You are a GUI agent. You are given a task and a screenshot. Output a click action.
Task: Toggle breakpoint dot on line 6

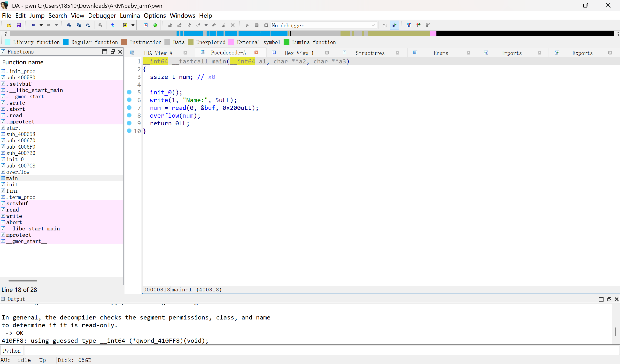[129, 100]
